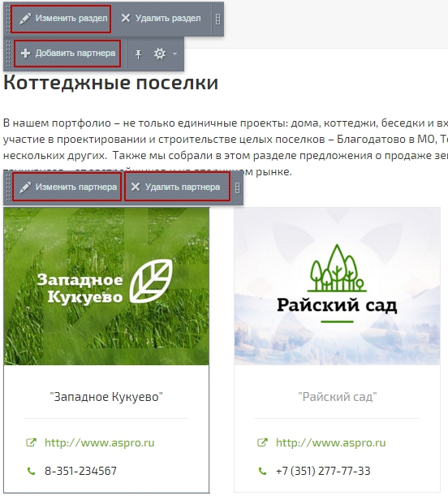Screen dimensions: 448x500
Task: Click external-link icon in Райский сад card
Action: click(x=262, y=442)
